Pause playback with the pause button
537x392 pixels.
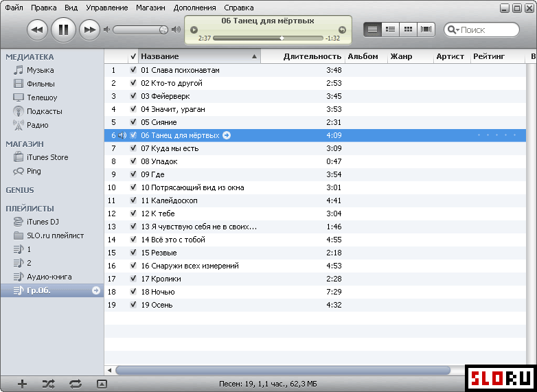[63, 30]
